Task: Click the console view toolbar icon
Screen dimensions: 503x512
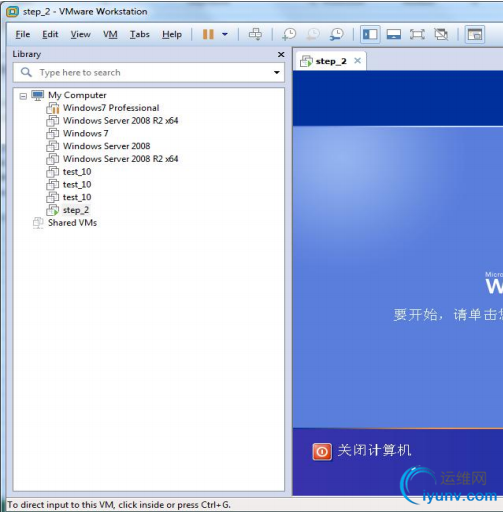Action: [475, 34]
